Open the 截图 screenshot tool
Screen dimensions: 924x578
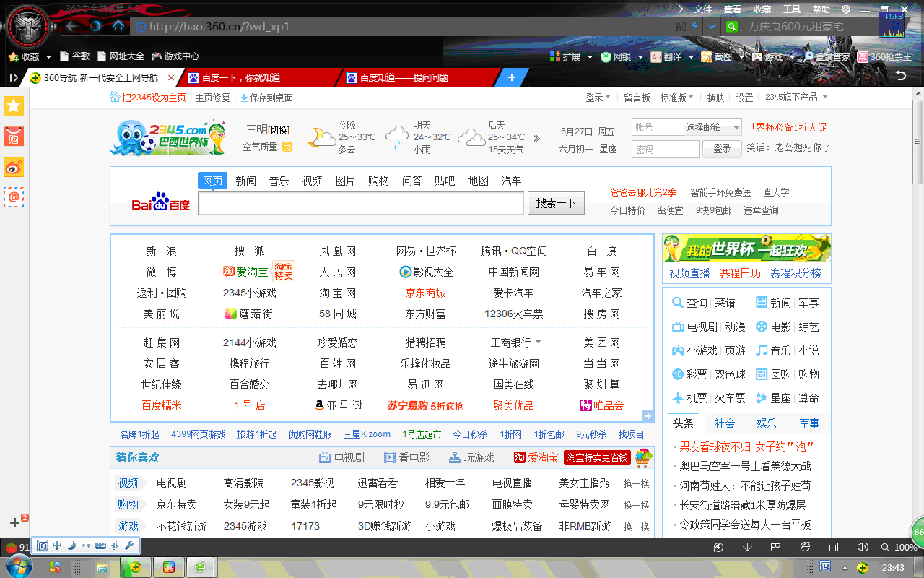716,56
